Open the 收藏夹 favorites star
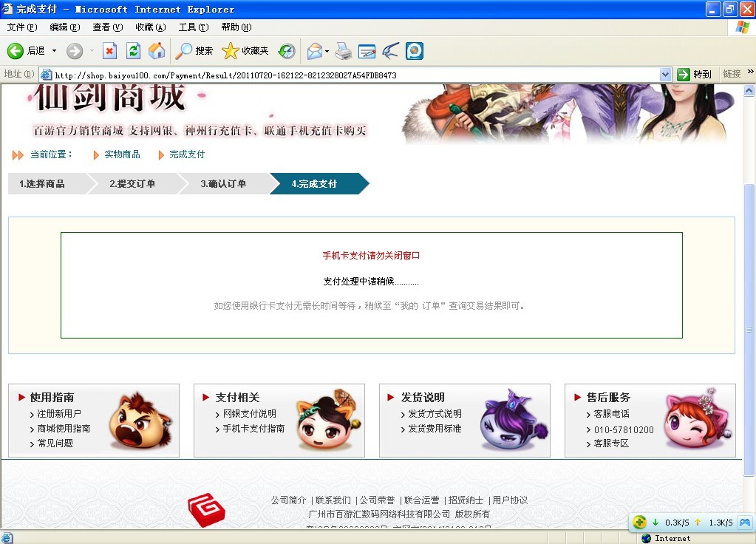 pyautogui.click(x=245, y=51)
